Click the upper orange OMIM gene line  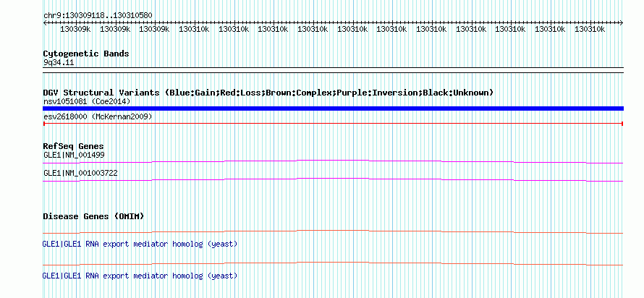[333, 232]
